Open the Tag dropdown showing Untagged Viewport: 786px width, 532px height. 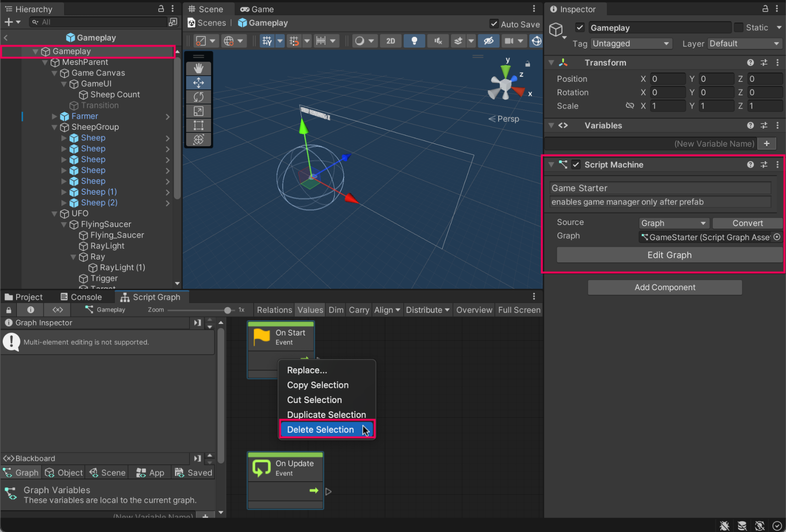[630, 44]
